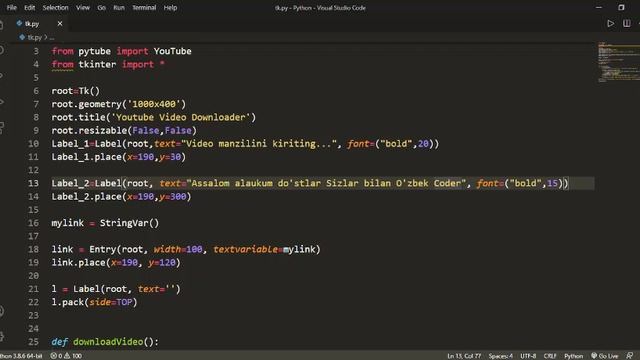Click 'Entry' in link assignment line
The image size is (640, 360).
click(x=103, y=249)
